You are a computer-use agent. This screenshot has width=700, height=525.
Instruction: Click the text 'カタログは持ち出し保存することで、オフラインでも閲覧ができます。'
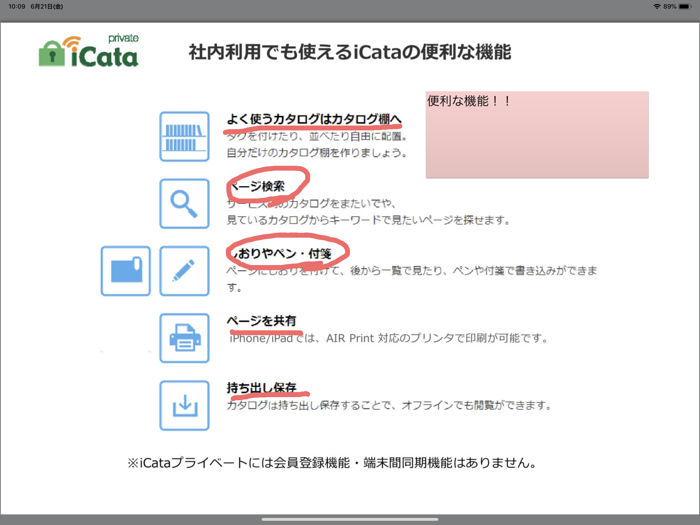[x=389, y=405]
